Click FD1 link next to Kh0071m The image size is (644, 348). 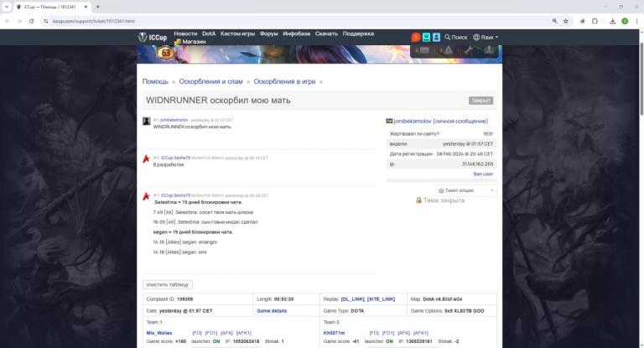coord(388,333)
